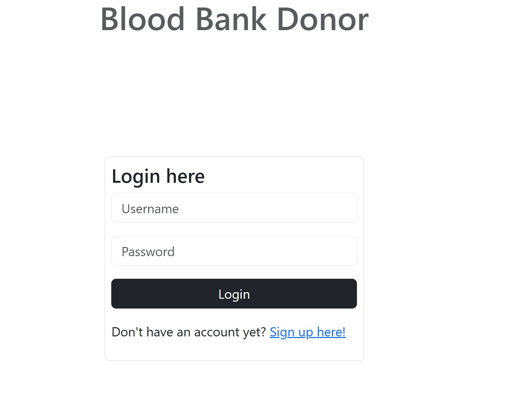The height and width of the screenshot is (395, 532).
Task: Submit the form with the Login button
Action: click(x=234, y=293)
